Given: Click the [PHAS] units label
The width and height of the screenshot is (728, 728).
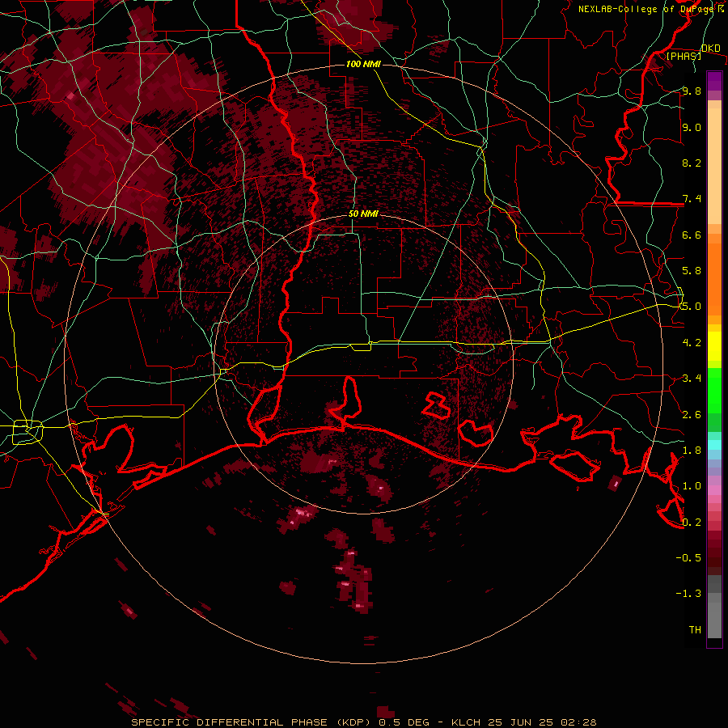Looking at the screenshot, I should [684, 56].
